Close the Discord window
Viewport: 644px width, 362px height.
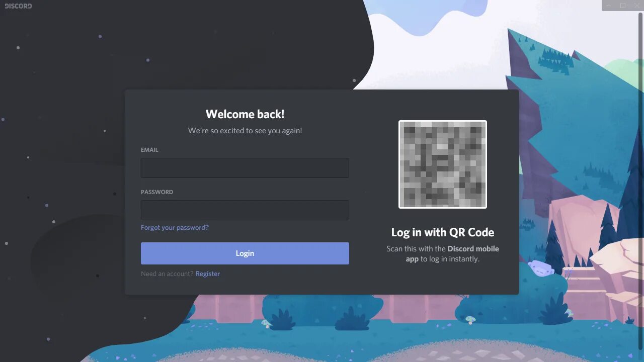(x=636, y=6)
